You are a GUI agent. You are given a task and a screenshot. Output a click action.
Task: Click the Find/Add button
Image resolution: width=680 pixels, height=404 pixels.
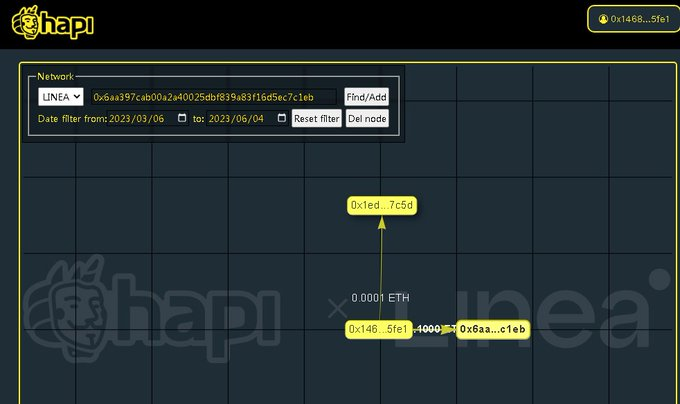tap(366, 97)
